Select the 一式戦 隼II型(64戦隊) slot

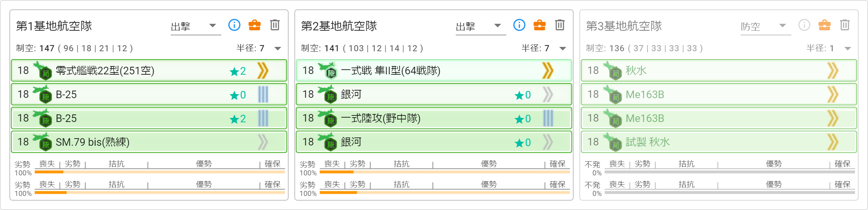[434, 71]
